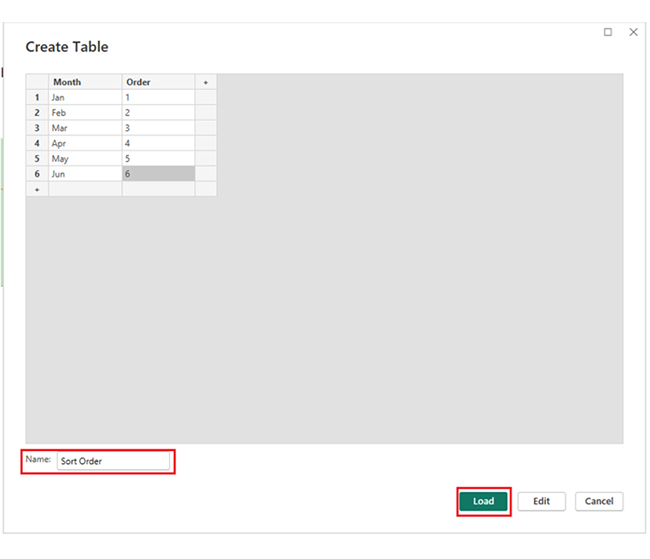Click the add row plus icon
Screen dimensions: 650x559
pyautogui.click(x=37, y=189)
